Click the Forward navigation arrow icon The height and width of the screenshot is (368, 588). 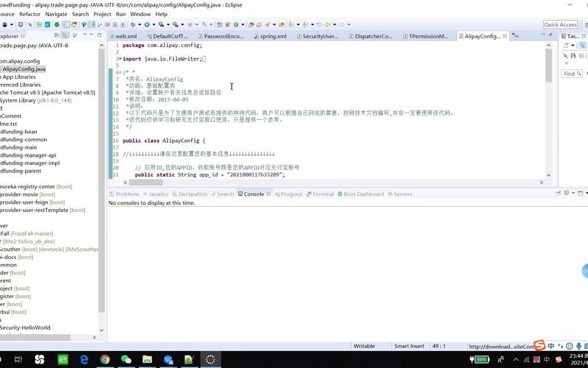click(x=342, y=24)
